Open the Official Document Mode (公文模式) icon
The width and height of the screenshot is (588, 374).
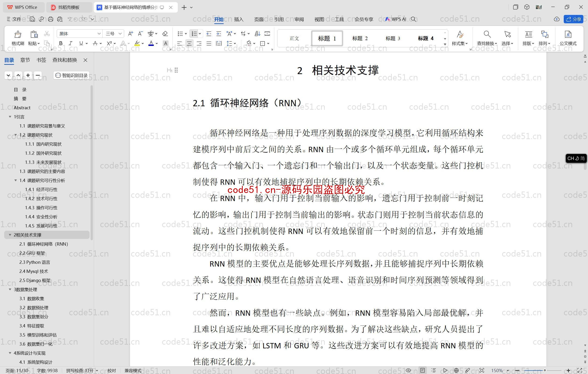click(x=568, y=34)
